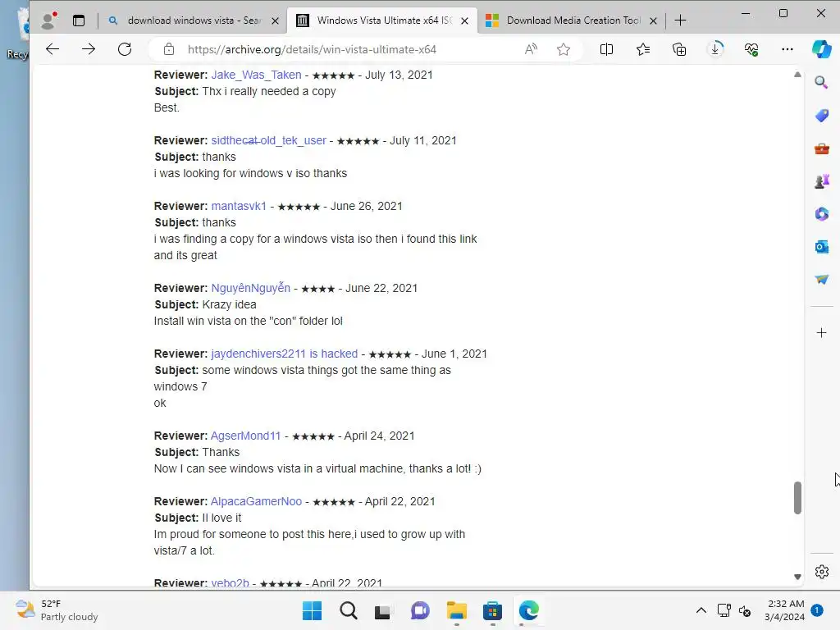
Task: Open reviewer sidthecat-old_tek_user profile
Action: pos(268,140)
